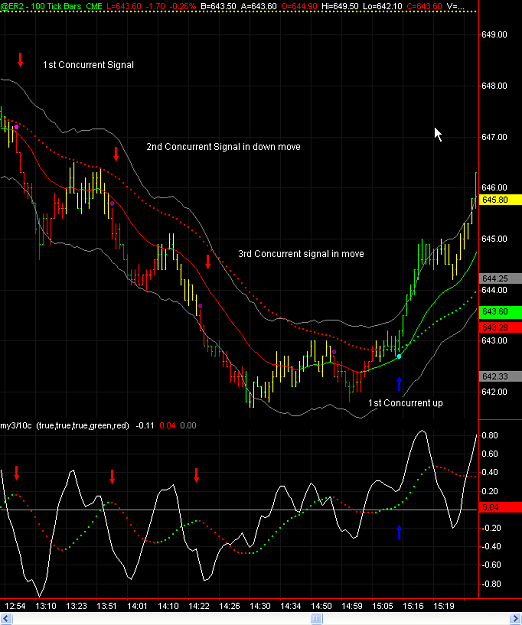Screen dimensions: 522x625
Task: Click the 'C=643.60' close value in header
Action: click(424, 6)
